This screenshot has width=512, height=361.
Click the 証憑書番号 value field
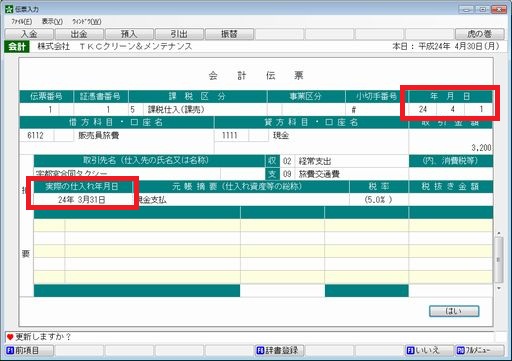coord(101,109)
